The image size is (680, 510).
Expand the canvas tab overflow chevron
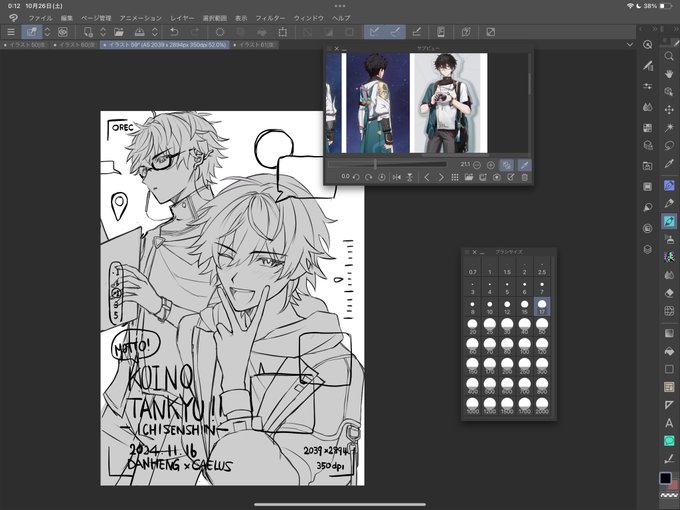pos(630,44)
